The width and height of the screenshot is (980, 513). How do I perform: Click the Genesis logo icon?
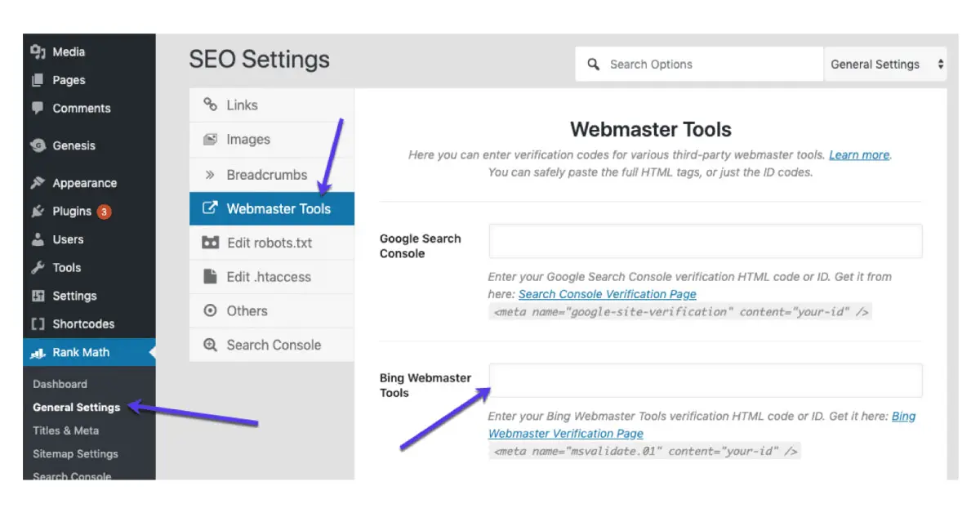(x=38, y=145)
